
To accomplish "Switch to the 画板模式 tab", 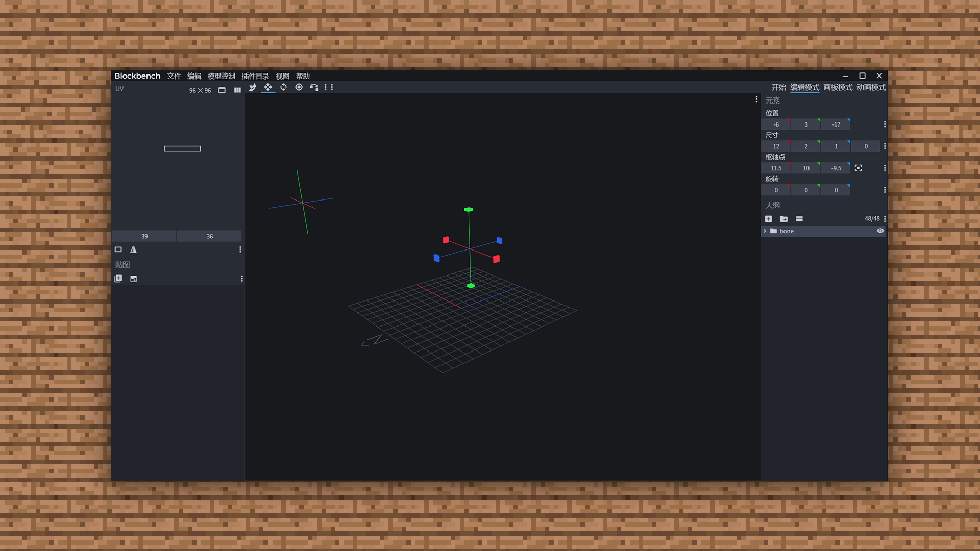I will point(838,87).
